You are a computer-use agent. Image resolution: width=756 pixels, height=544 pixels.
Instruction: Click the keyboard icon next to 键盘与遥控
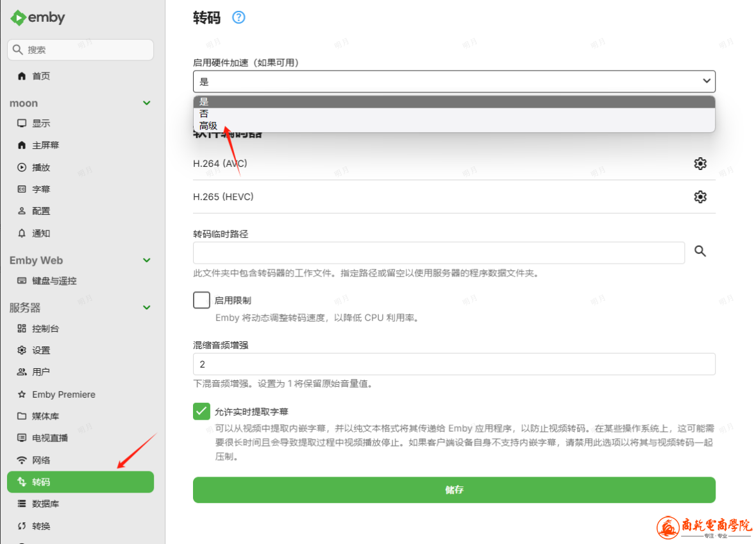[x=22, y=281]
